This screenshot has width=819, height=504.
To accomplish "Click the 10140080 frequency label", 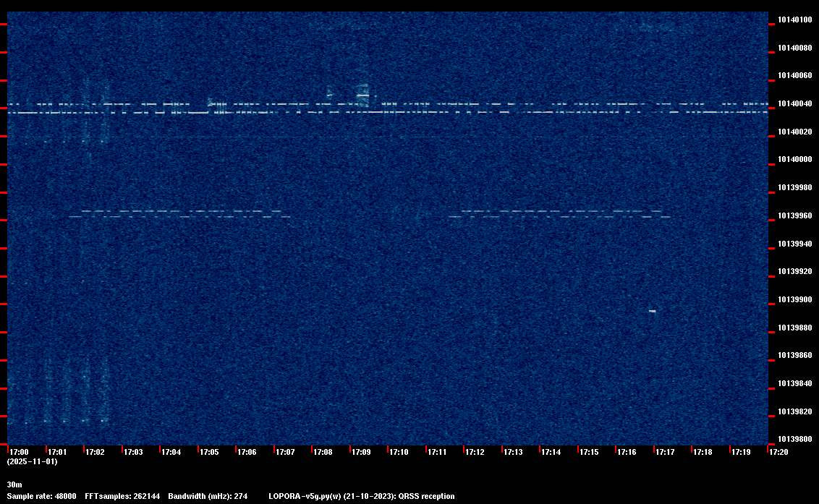I will point(795,48).
